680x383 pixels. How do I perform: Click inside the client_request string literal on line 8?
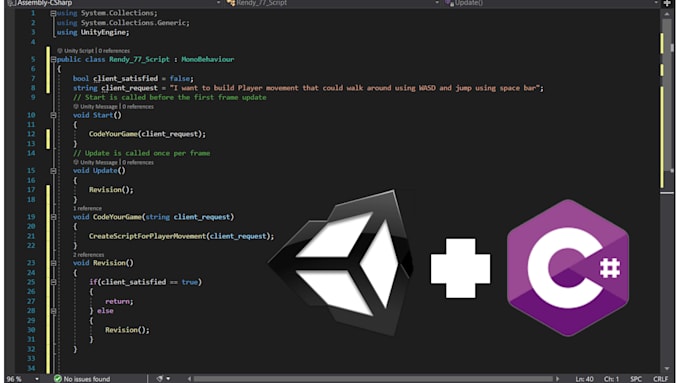tap(356, 88)
